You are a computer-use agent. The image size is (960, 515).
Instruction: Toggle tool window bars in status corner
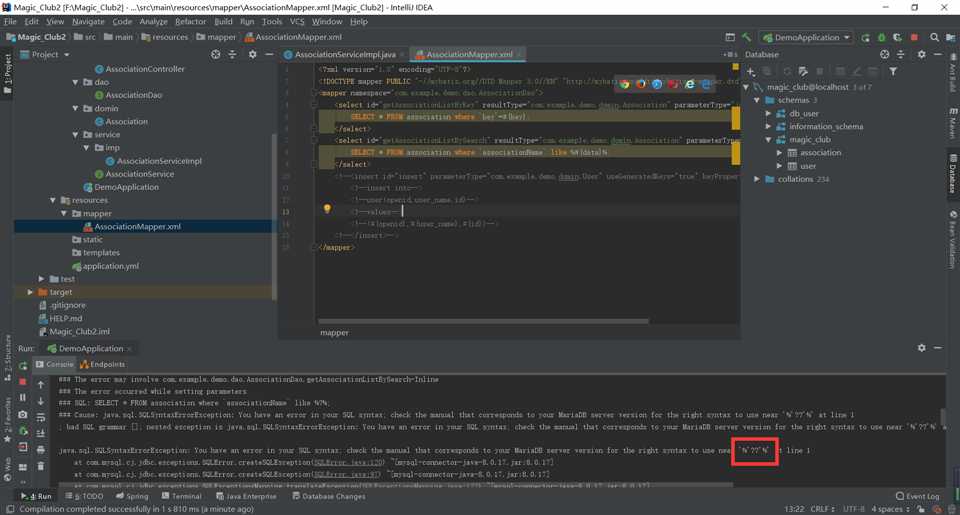click(x=10, y=509)
